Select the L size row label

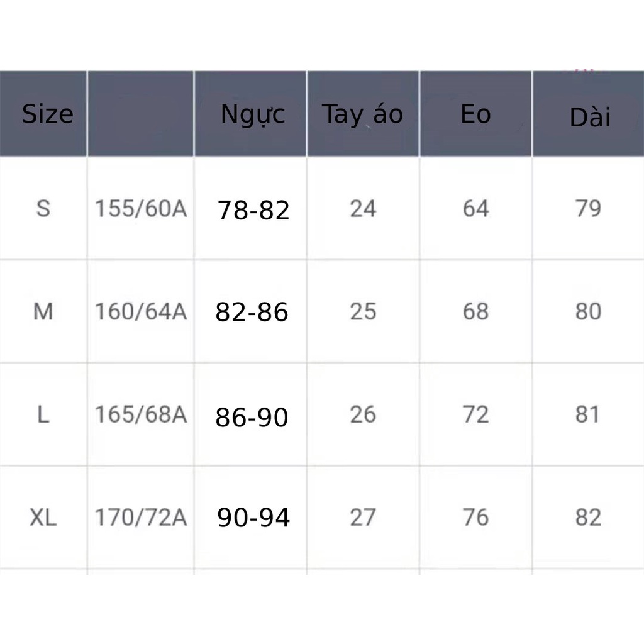pos(43,414)
